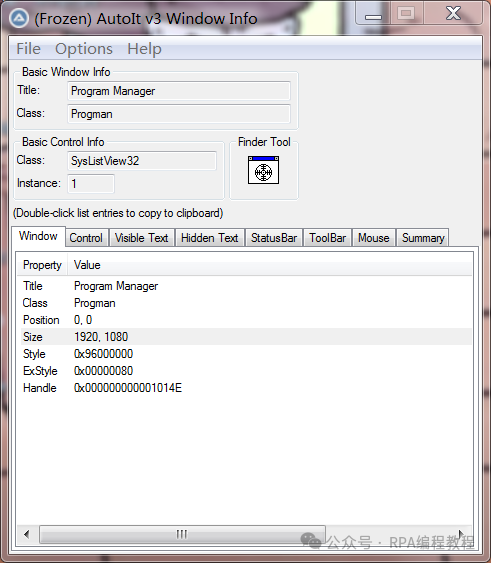Click the AutoIt logo in title bar
Viewport: 491px width, 563px height.
coord(19,18)
